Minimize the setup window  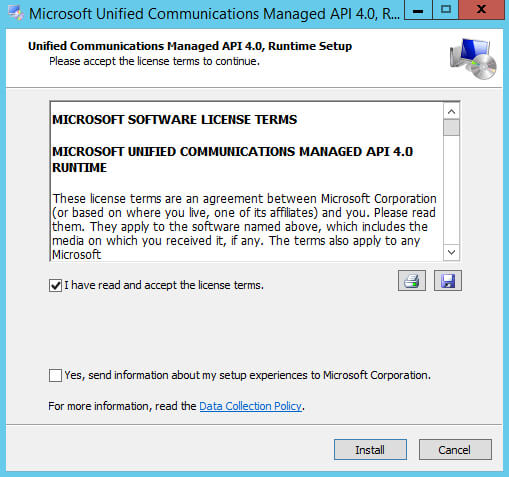click(418, 10)
